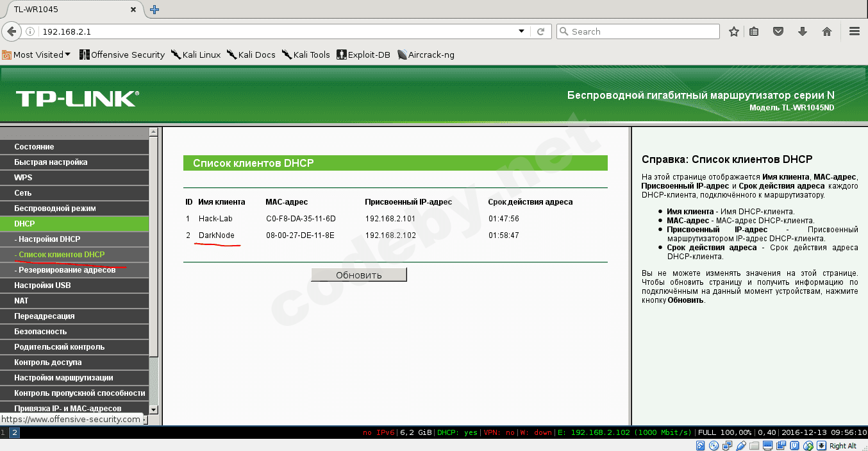
Task: Click MAC address 08-00-27-DE-11-8E
Action: [300, 235]
